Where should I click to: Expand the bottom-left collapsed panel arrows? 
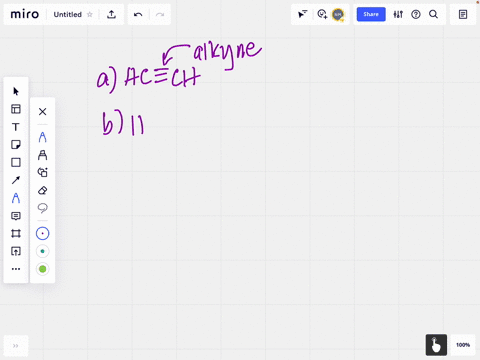16,346
